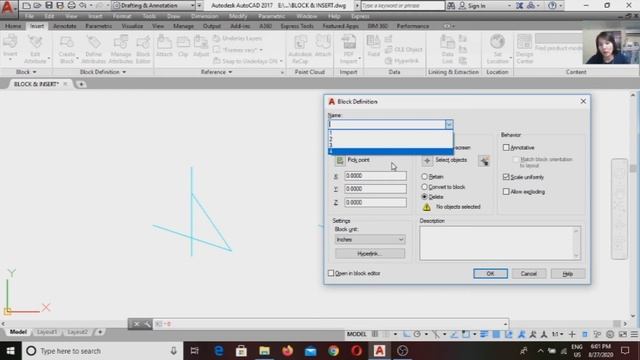
Task: Click the Print icon in quick access toolbar
Action: pyautogui.click(x=71, y=5)
